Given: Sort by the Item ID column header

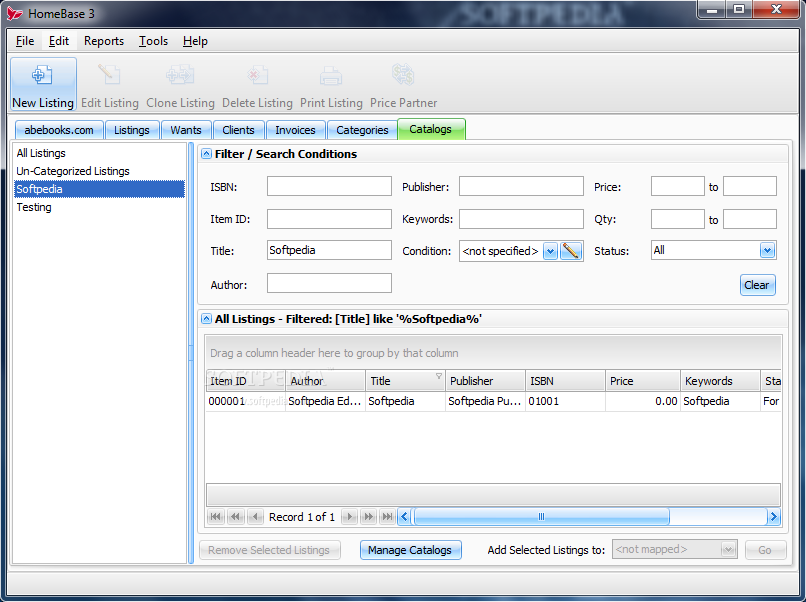Looking at the screenshot, I should pyautogui.click(x=246, y=381).
